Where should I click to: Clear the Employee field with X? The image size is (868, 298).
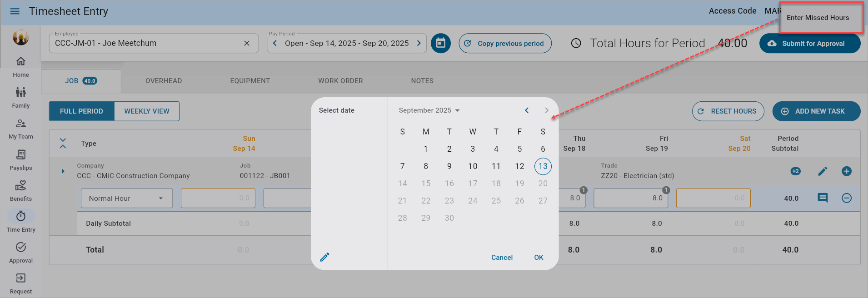247,43
